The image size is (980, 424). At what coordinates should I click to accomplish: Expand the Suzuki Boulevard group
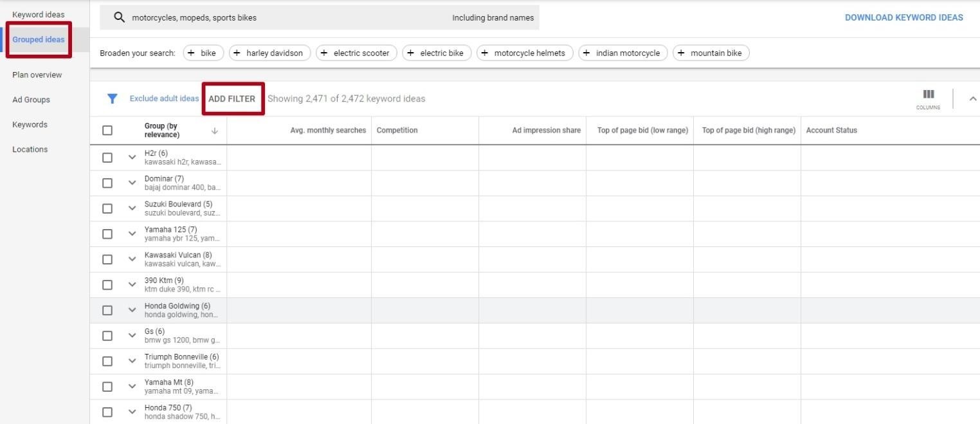132,208
